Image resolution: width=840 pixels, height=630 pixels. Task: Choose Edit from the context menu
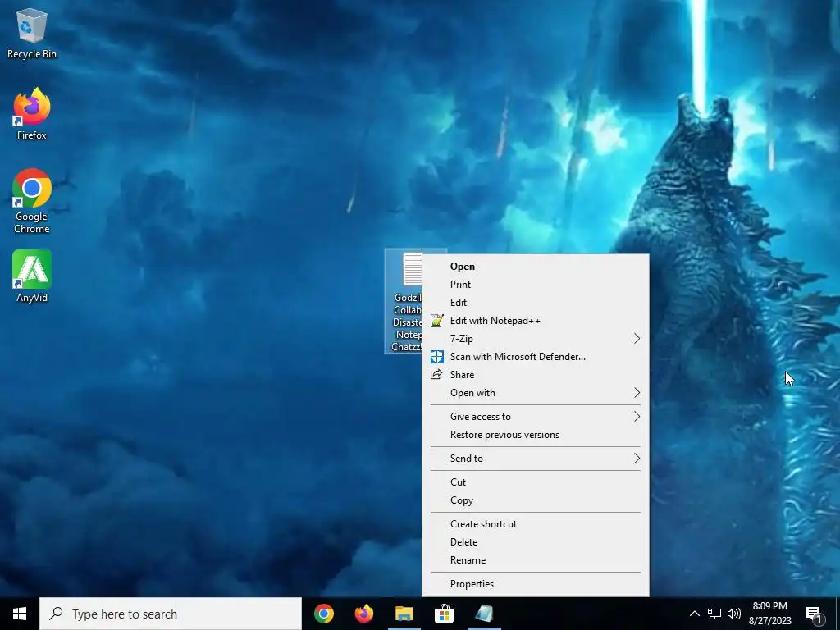536,303
